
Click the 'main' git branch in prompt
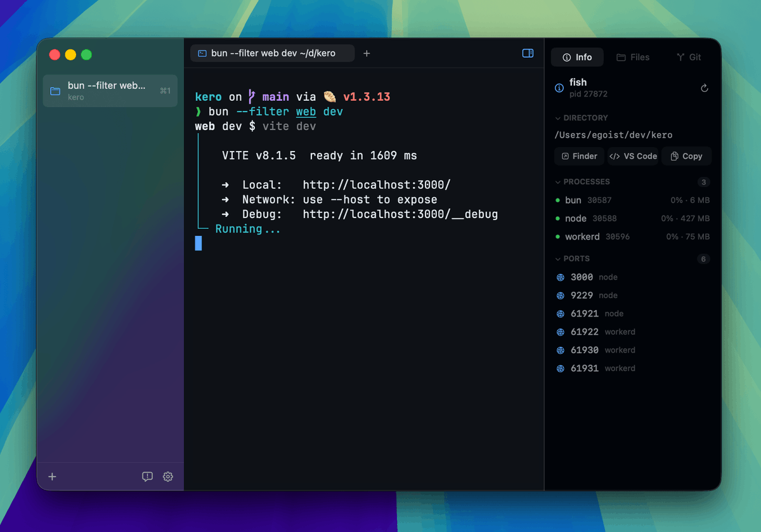click(276, 97)
